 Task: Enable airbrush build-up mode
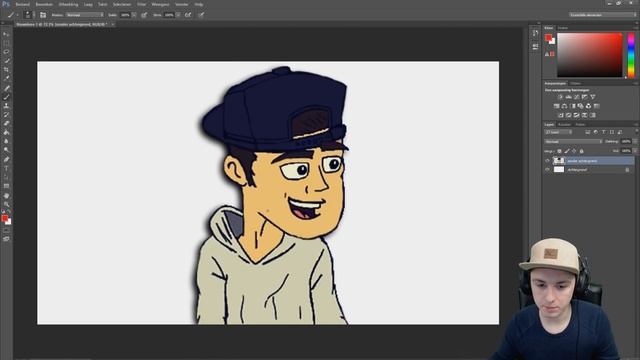pos(188,15)
